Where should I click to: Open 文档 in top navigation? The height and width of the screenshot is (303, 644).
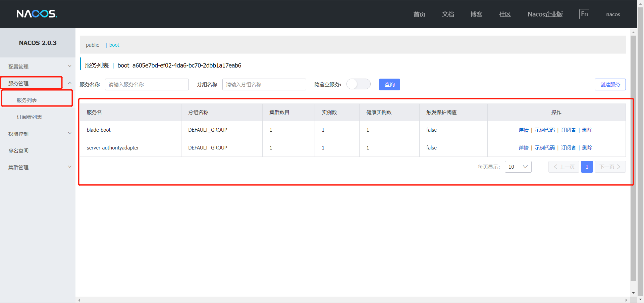pyautogui.click(x=448, y=14)
